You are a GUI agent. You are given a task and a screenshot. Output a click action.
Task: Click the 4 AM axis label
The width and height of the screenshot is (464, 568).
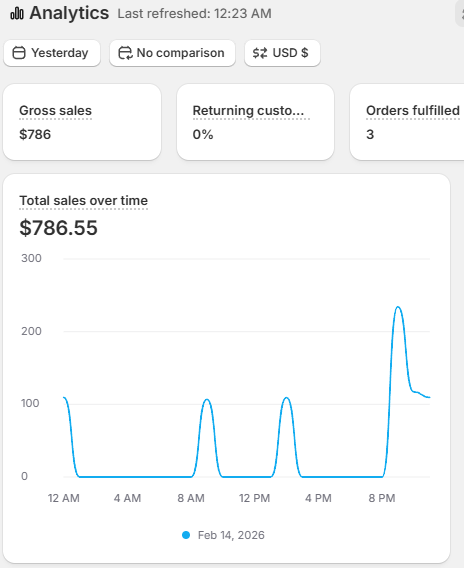[x=128, y=498]
